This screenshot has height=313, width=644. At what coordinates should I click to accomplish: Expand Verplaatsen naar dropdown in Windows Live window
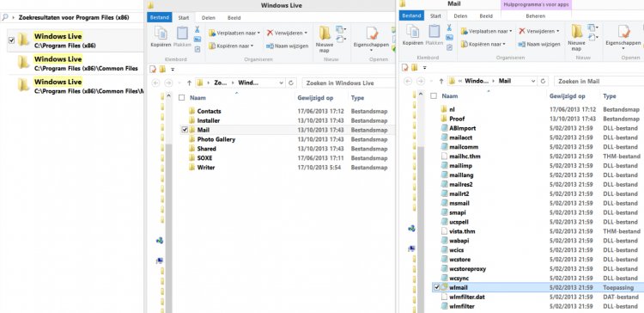coord(258,33)
